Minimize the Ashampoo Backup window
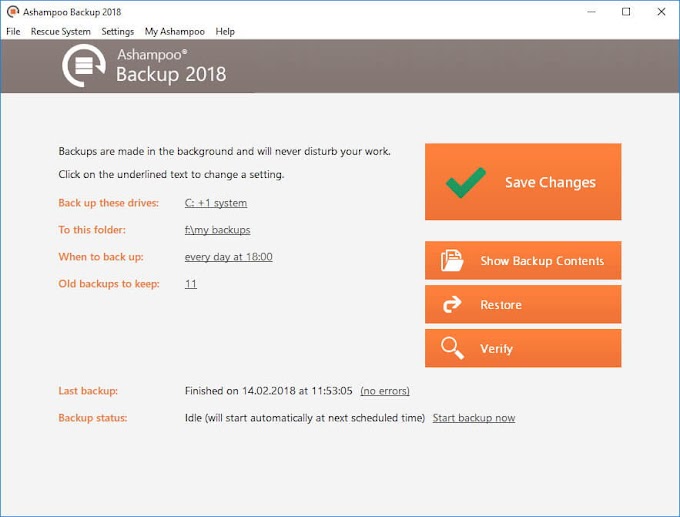This screenshot has height=517, width=680. click(x=591, y=12)
